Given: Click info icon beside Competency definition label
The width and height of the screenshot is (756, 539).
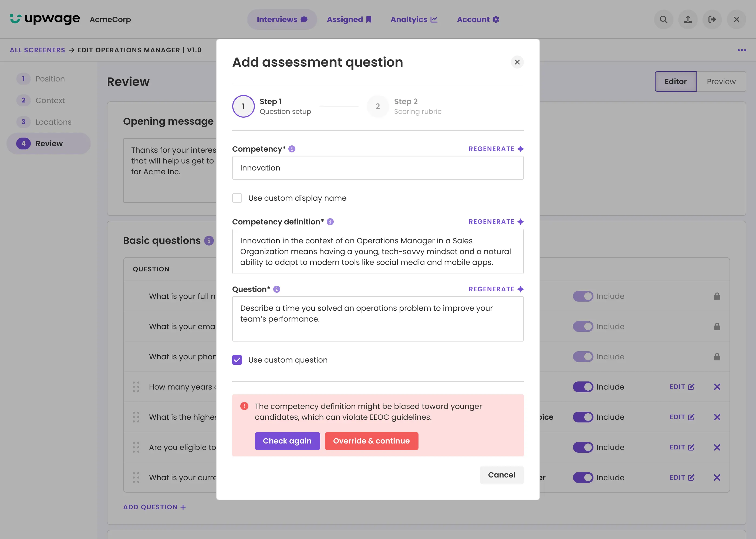Looking at the screenshot, I should (330, 222).
